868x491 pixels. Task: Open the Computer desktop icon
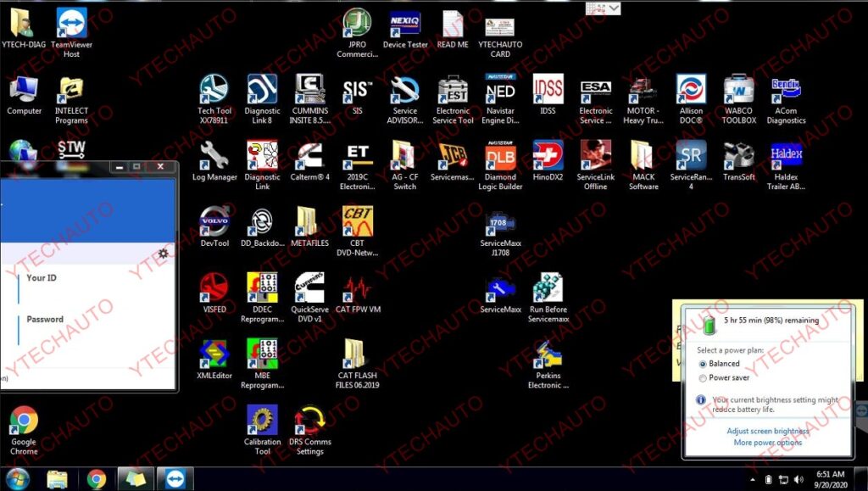point(24,95)
